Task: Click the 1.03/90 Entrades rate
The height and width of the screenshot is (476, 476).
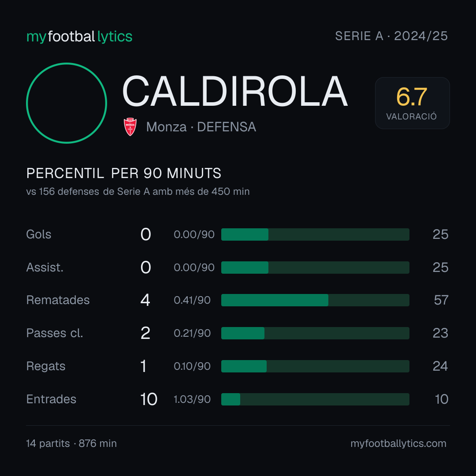Action: (x=192, y=399)
